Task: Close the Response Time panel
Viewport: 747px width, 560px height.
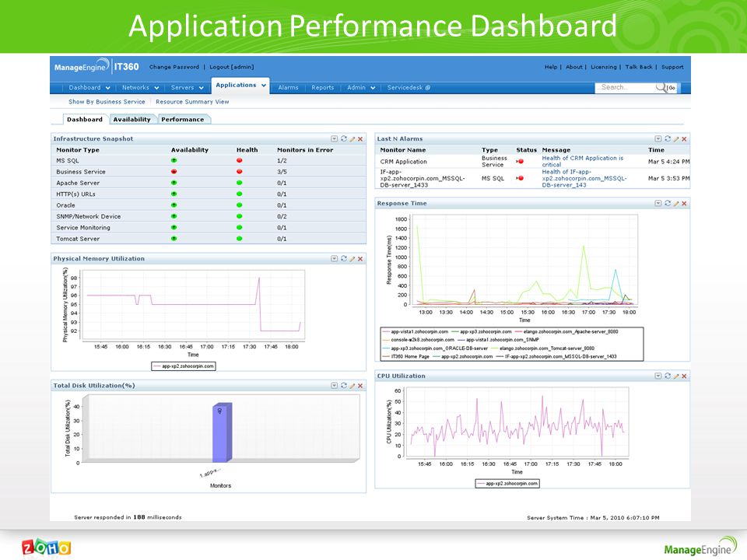Action: pyautogui.click(x=684, y=203)
